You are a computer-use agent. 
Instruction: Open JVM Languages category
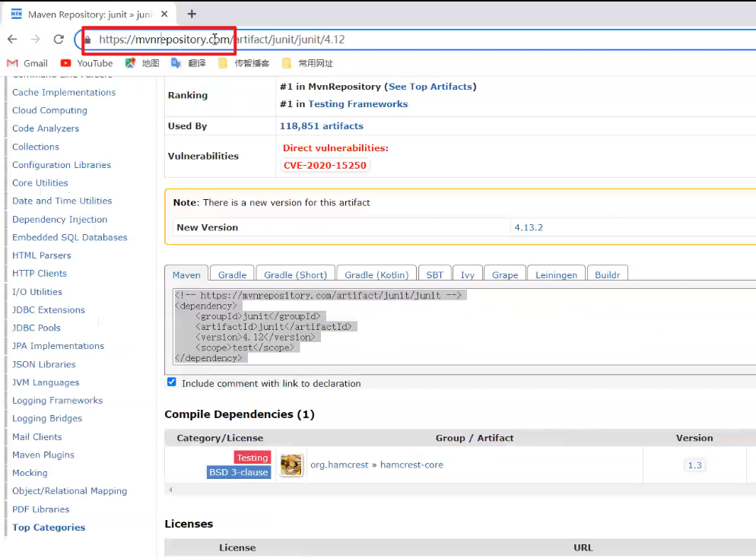46,382
